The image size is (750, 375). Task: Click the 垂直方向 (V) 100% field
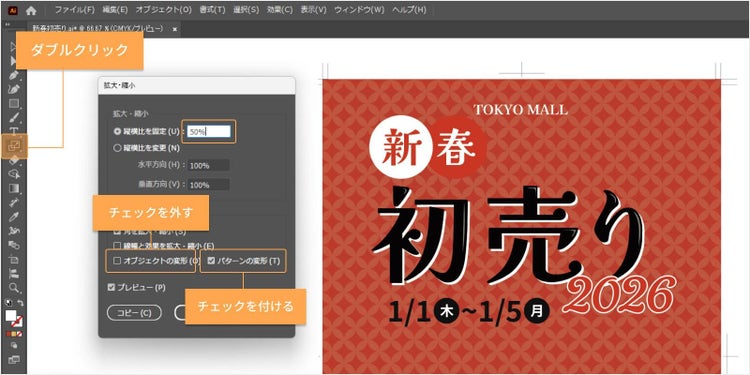click(x=209, y=185)
